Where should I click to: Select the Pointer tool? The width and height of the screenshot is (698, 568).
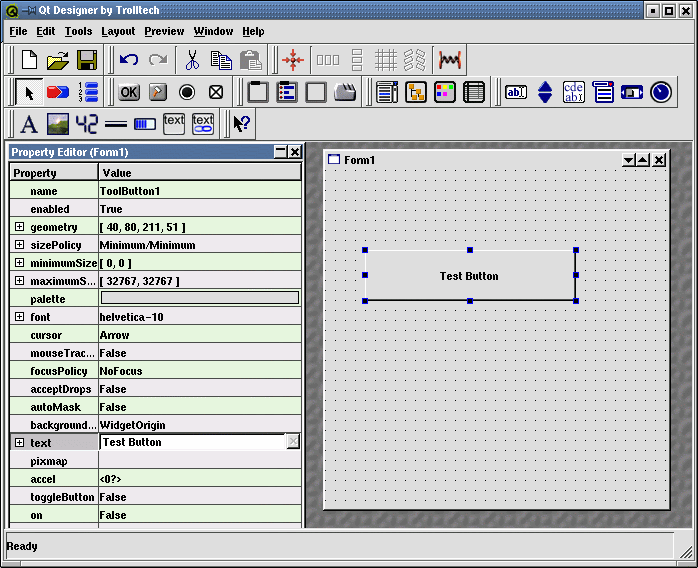point(29,93)
